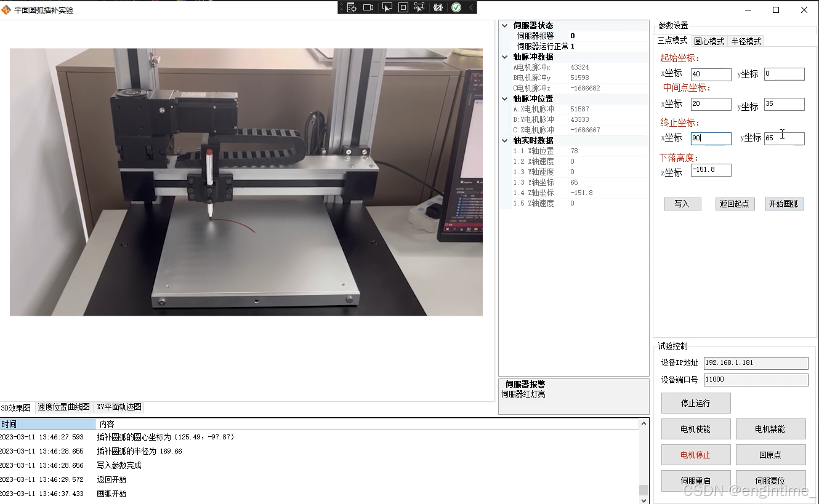Click the 起始坐标 x field containing 40
Screen dimensions: 819x504
click(x=711, y=74)
